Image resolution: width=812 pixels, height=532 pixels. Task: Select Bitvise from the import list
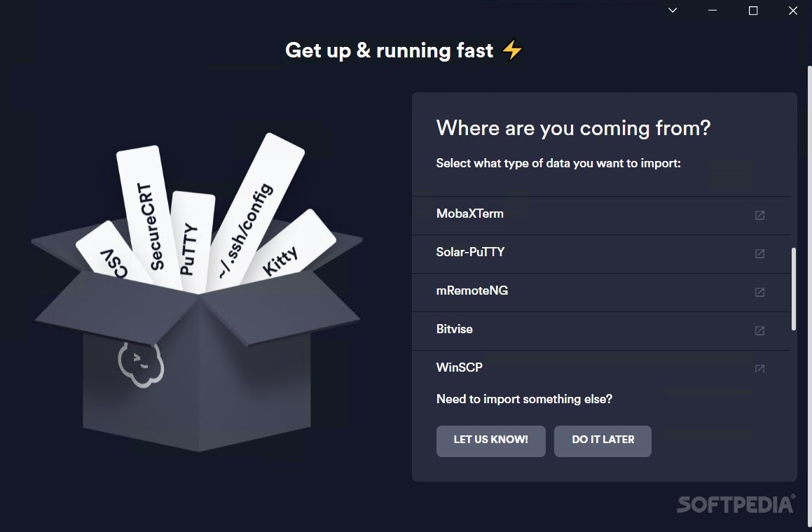coord(600,330)
